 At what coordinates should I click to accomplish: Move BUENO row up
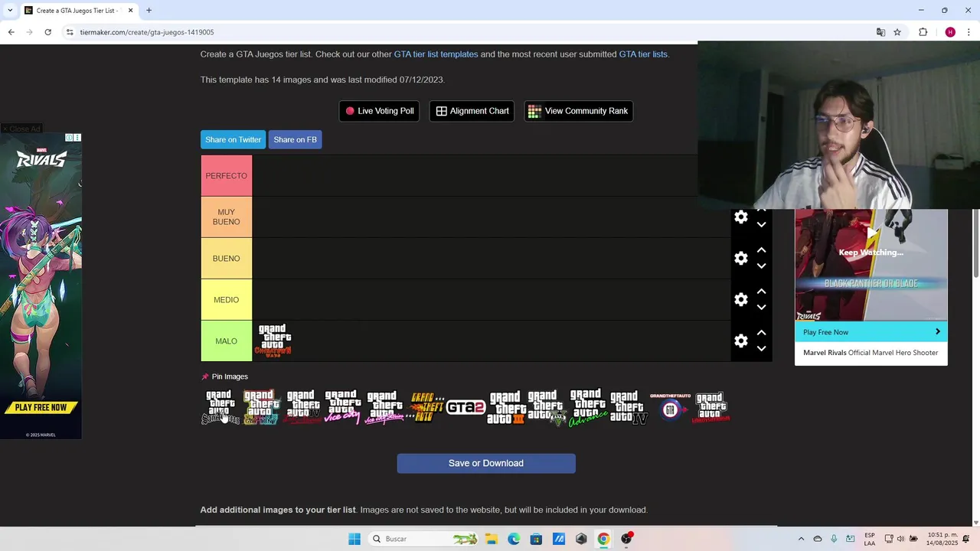pos(761,250)
